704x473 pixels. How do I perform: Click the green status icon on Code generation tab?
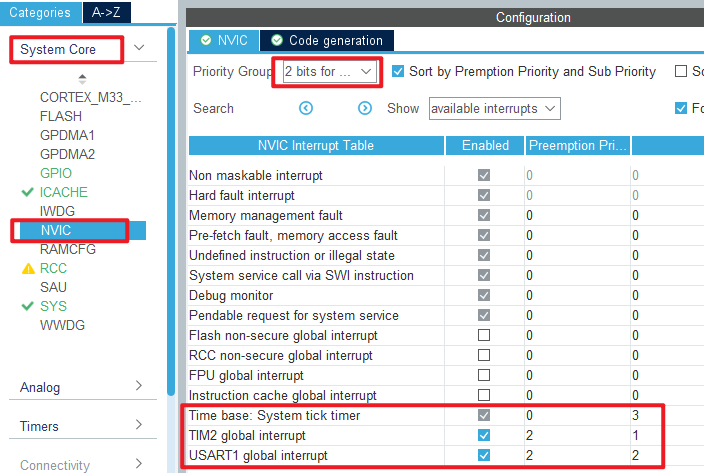click(x=277, y=40)
